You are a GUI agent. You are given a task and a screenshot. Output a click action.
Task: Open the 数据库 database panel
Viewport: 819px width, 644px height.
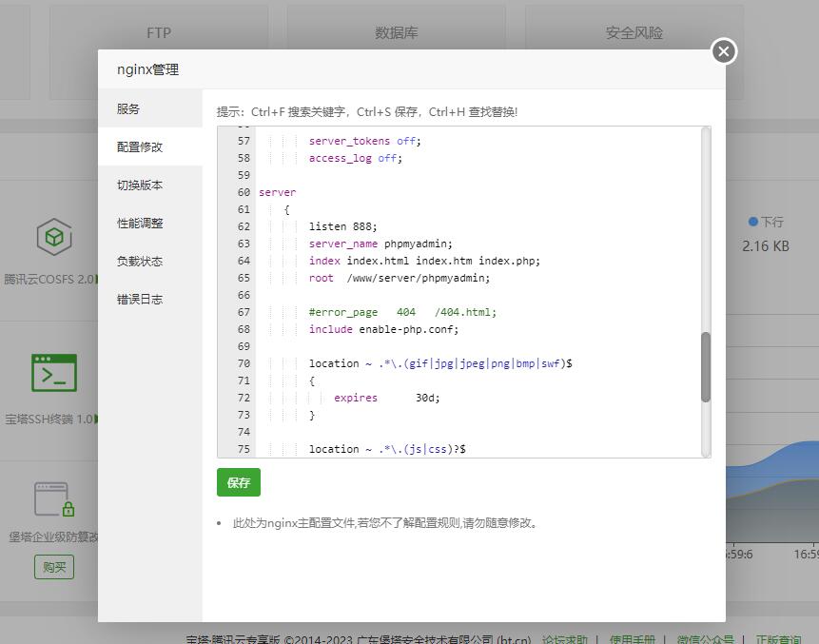coord(396,32)
